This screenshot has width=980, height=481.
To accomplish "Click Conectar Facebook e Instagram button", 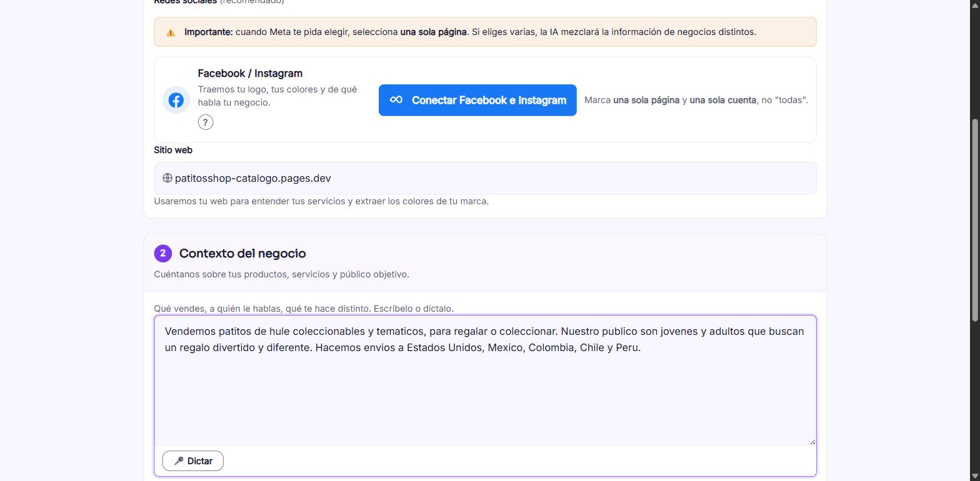I will point(477,100).
